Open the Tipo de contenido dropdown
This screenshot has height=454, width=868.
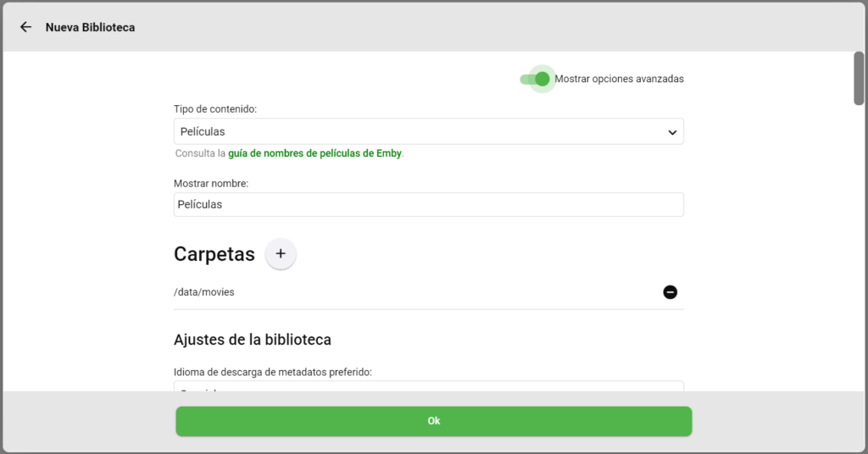[x=428, y=132]
